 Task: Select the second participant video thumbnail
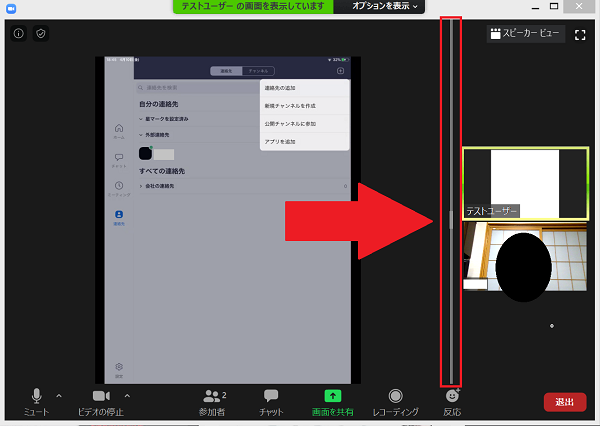[x=525, y=257]
